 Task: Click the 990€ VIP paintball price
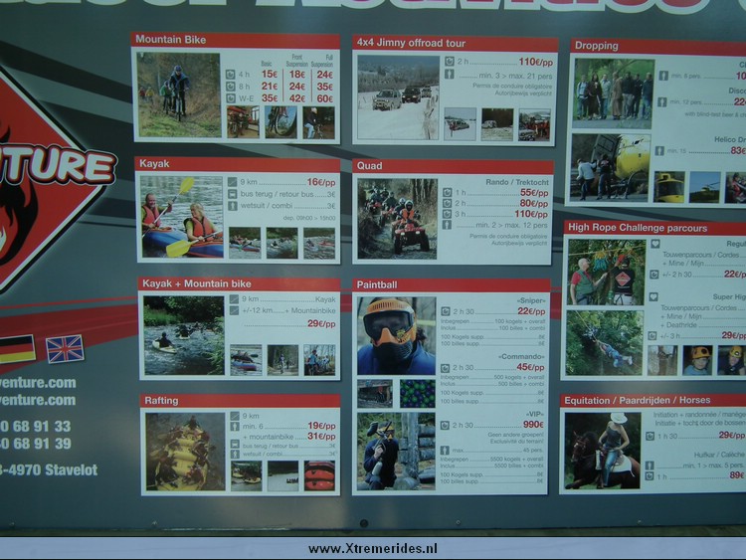[533, 425]
